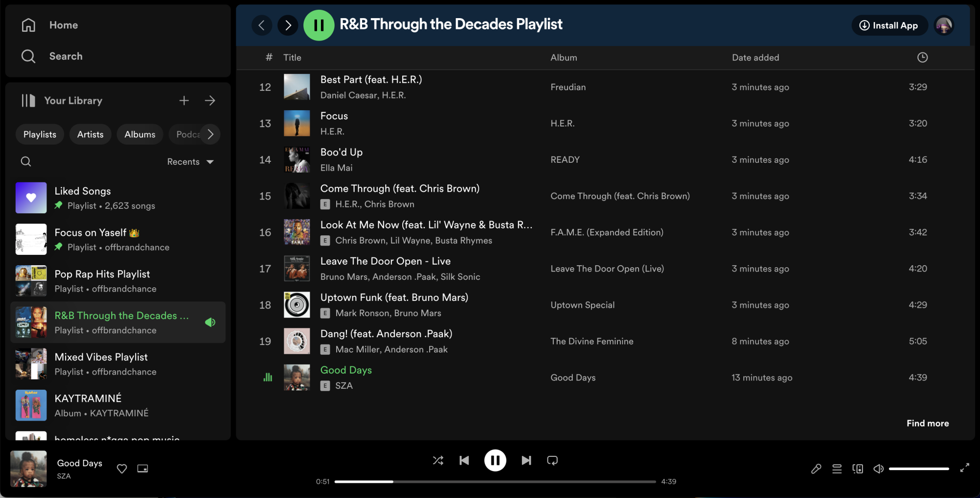980x498 pixels.
Task: Open SZA artist link in bottom player
Action: [x=64, y=476]
